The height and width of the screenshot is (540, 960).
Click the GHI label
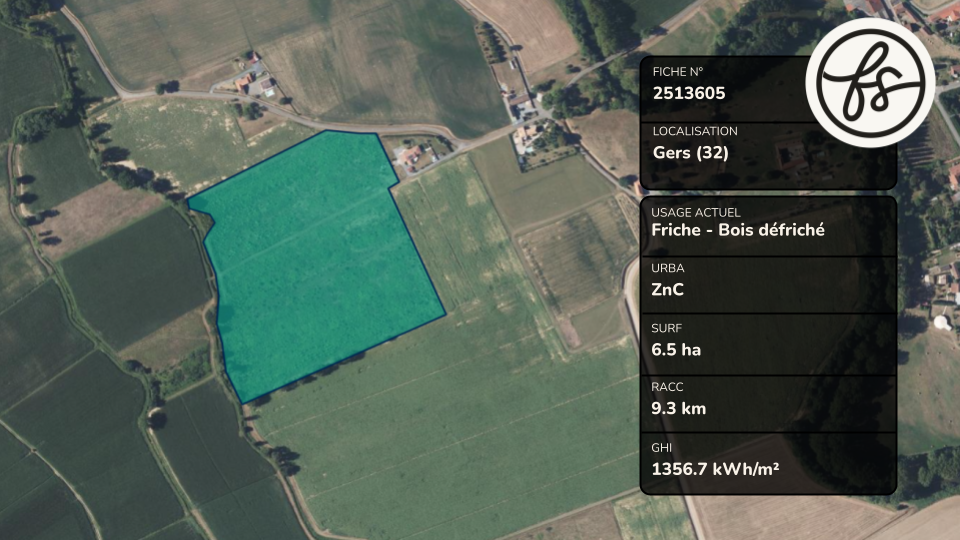click(x=661, y=448)
